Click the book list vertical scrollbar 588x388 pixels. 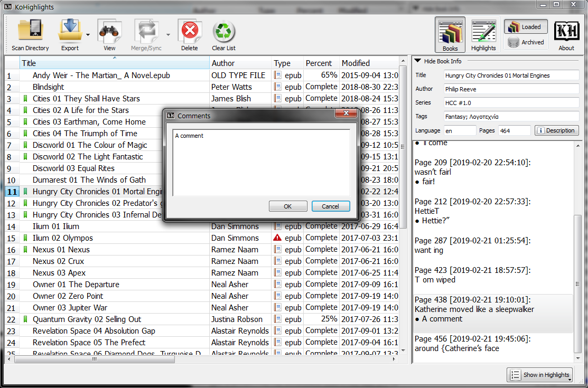[x=403, y=147]
